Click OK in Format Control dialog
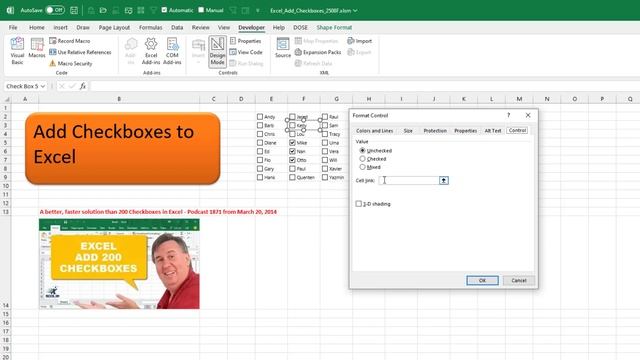640x360 pixels. tap(482, 280)
